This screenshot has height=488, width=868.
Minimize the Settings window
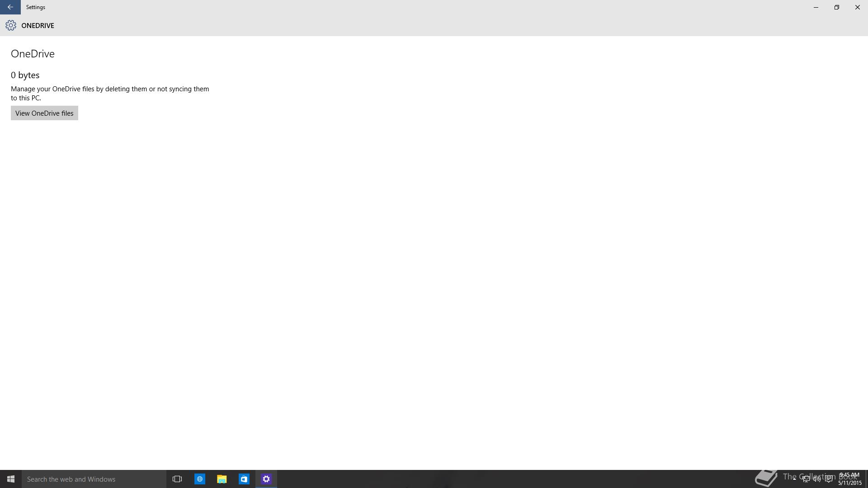(x=816, y=7)
